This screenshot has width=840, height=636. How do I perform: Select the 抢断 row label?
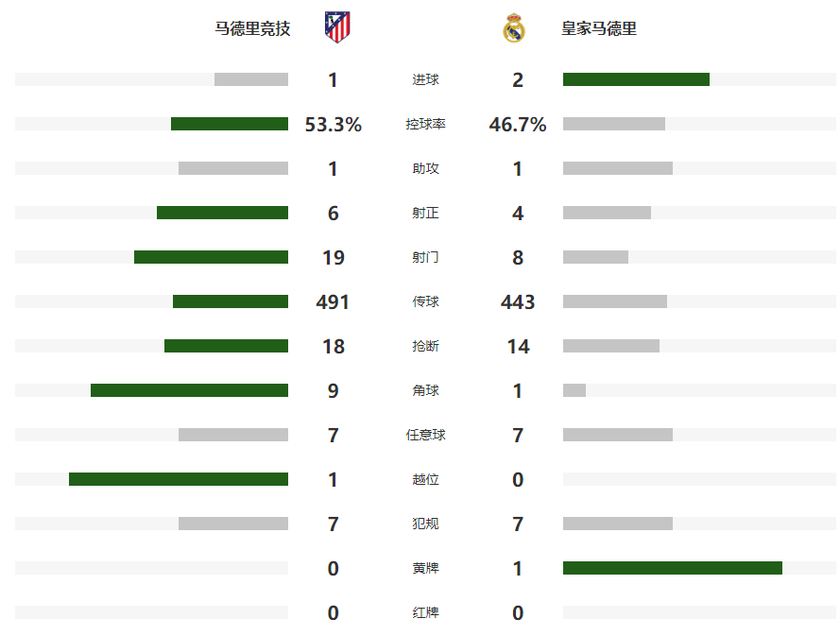point(425,347)
